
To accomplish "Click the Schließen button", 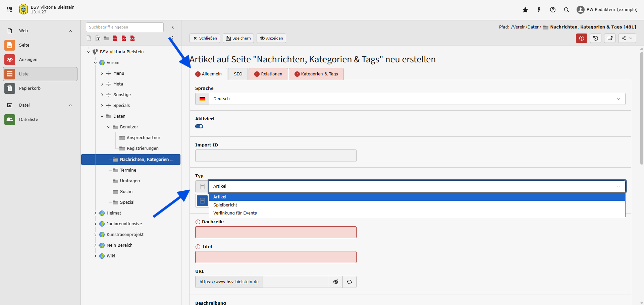I will click(205, 38).
